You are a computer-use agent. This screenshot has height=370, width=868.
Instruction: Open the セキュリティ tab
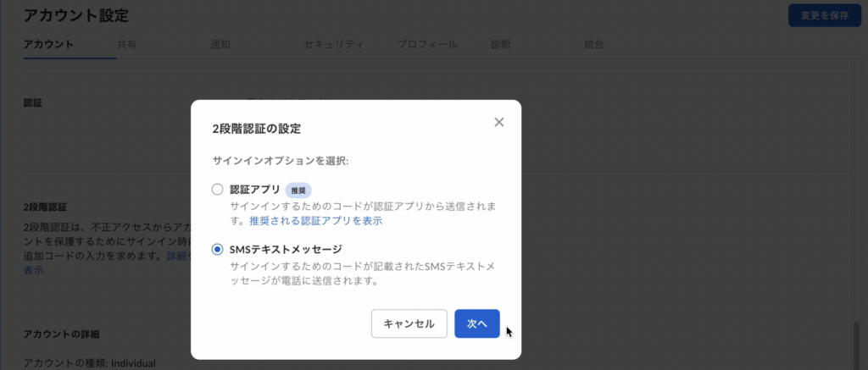[334, 45]
